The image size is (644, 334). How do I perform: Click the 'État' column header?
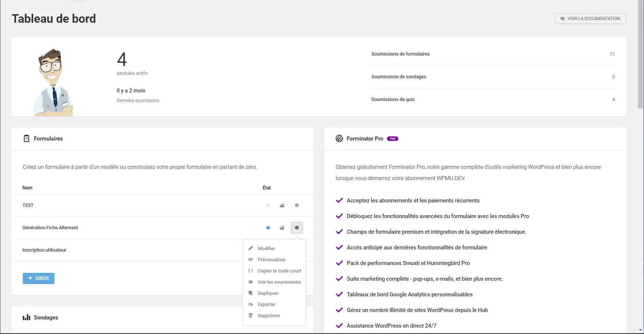(267, 188)
